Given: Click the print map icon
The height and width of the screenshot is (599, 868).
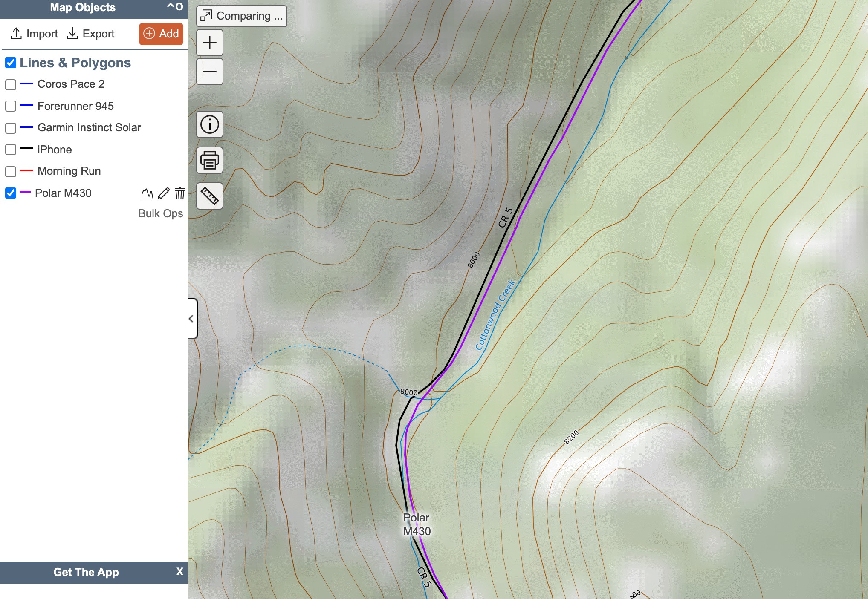Looking at the screenshot, I should [209, 161].
